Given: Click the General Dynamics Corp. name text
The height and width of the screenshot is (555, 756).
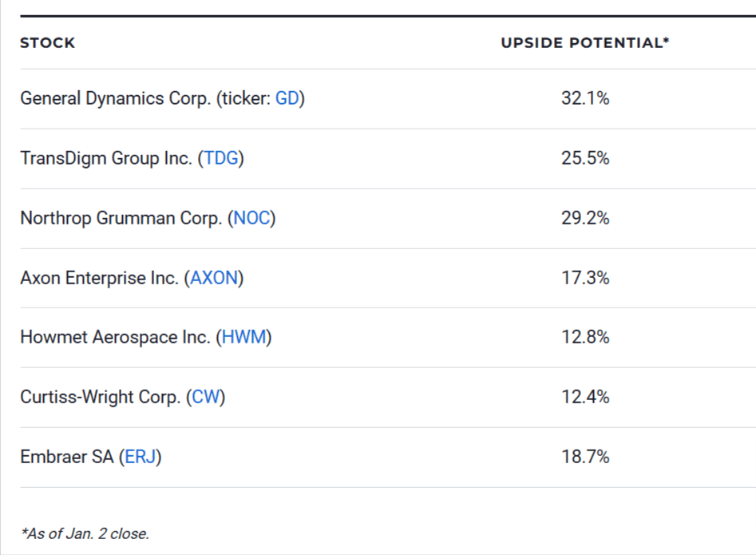Looking at the screenshot, I should (x=115, y=99).
